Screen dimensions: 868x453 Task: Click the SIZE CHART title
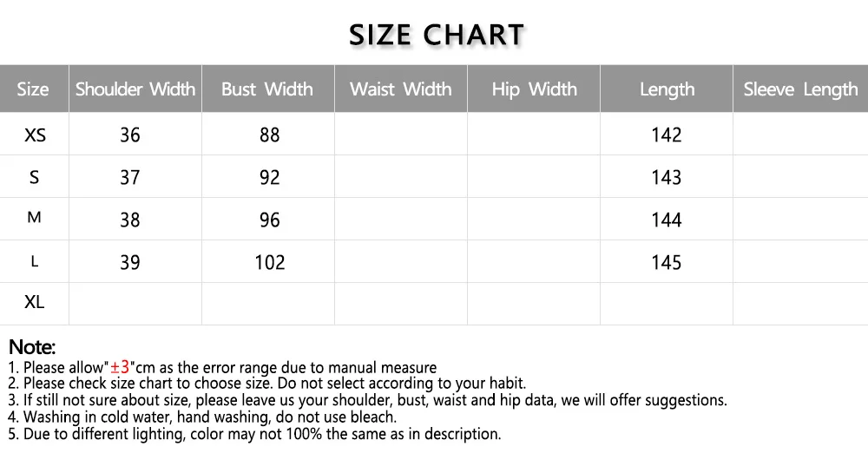[437, 35]
